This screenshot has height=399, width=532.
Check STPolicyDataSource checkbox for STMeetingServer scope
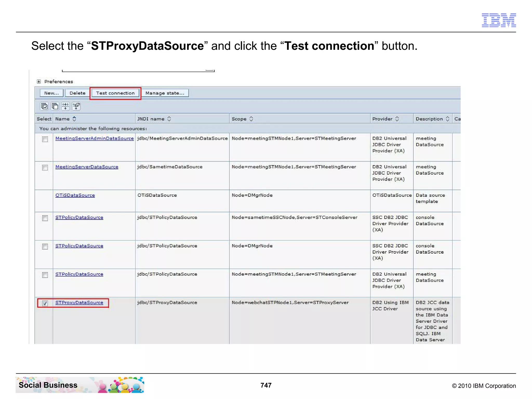pyautogui.click(x=45, y=275)
